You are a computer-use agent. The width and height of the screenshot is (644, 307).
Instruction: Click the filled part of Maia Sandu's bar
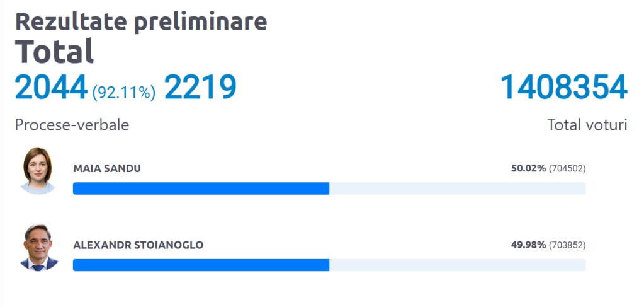point(201,188)
